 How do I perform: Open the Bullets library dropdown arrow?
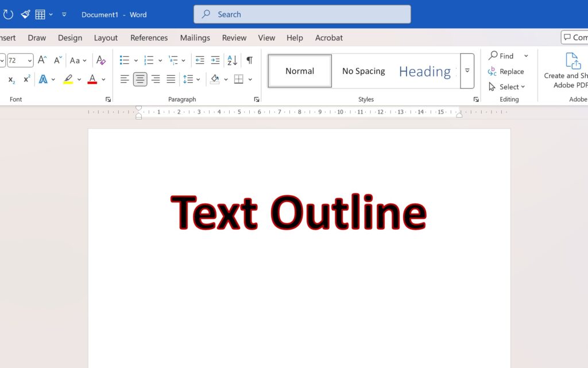pyautogui.click(x=136, y=60)
